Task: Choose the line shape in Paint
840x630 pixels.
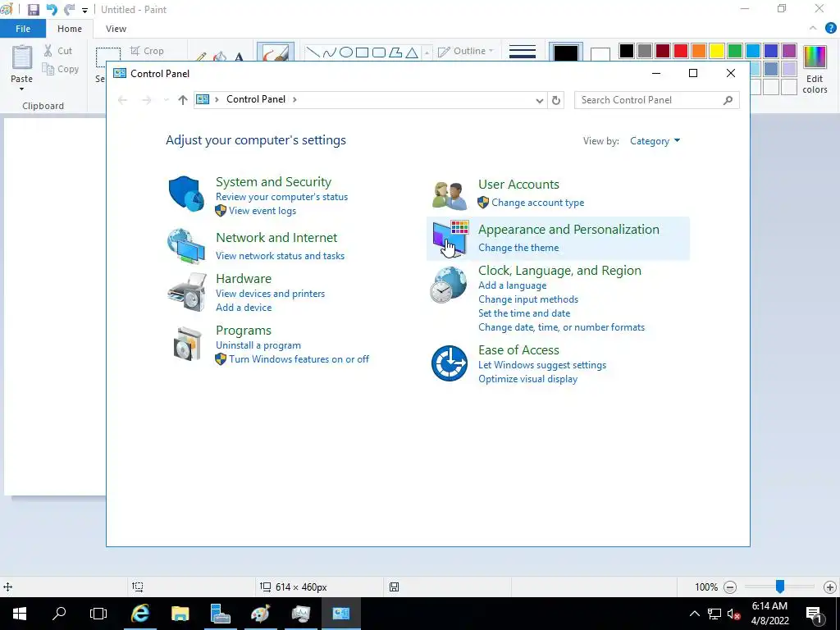Action: point(313,52)
